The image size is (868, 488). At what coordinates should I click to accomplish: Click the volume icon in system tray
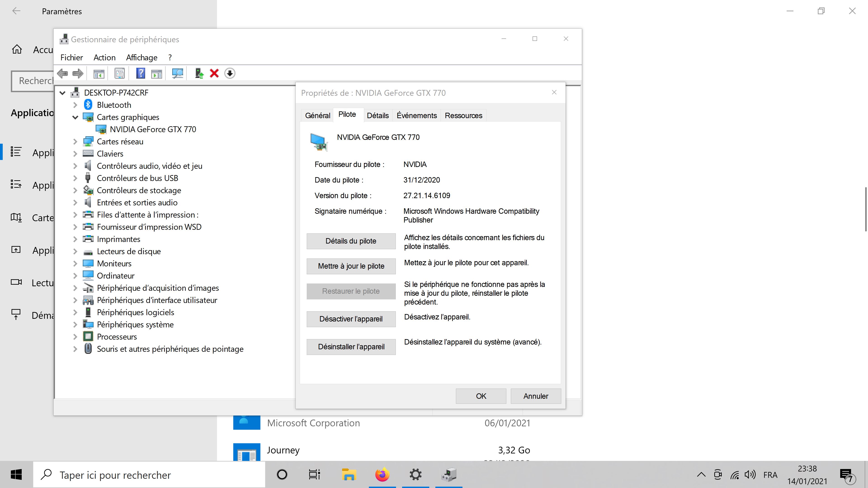click(750, 475)
